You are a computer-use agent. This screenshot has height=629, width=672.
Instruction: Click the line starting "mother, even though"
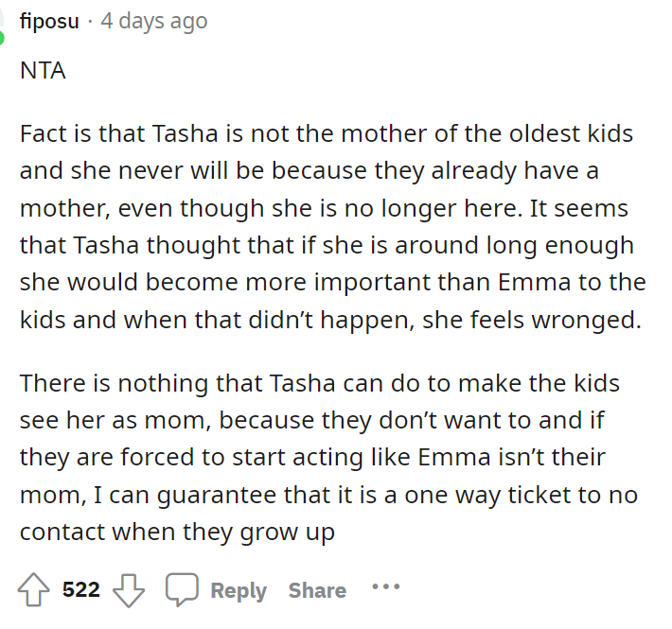(x=324, y=208)
